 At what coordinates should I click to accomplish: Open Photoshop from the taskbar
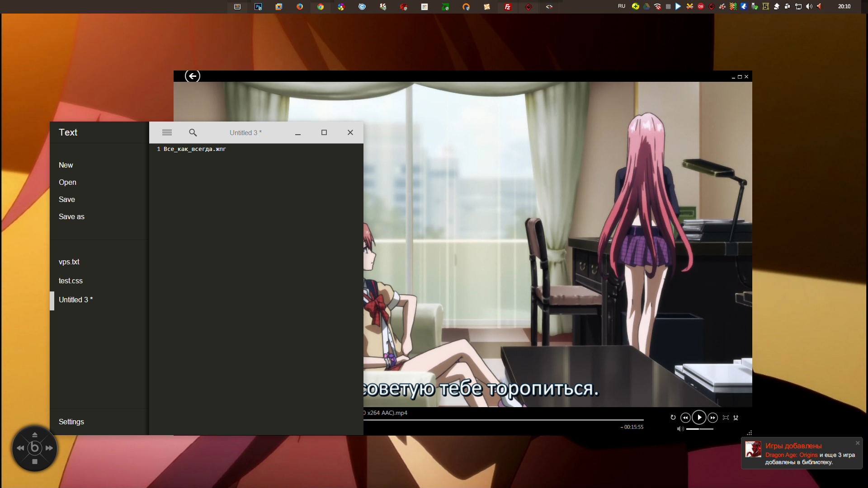(258, 7)
